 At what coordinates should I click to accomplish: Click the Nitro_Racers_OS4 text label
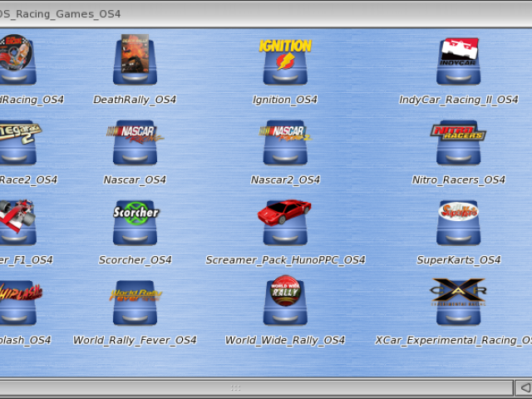pyautogui.click(x=459, y=180)
